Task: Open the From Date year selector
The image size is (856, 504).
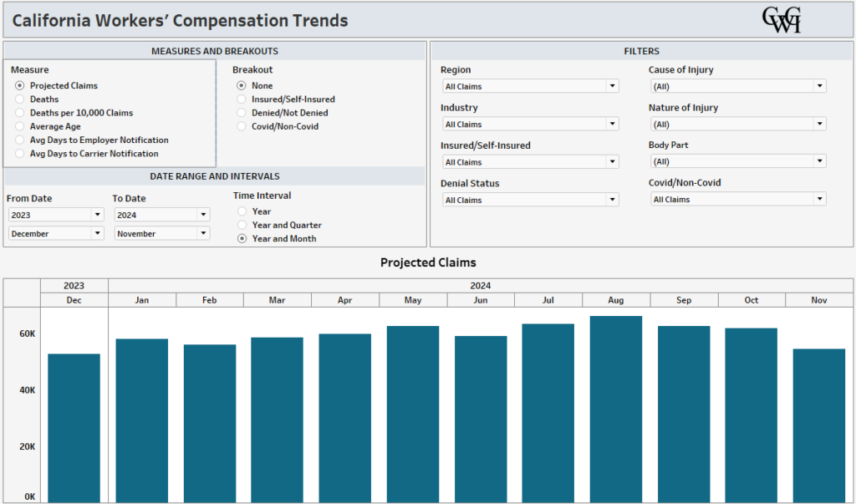Action: (99, 215)
